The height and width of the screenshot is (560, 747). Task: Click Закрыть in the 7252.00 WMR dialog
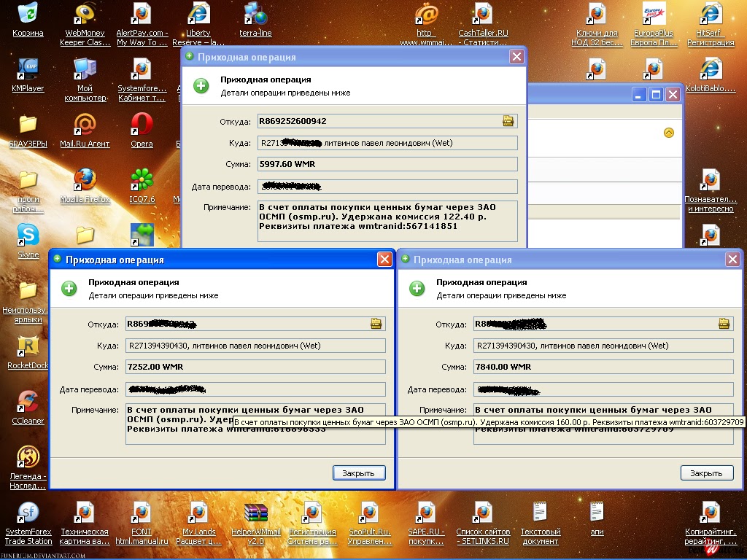359,472
